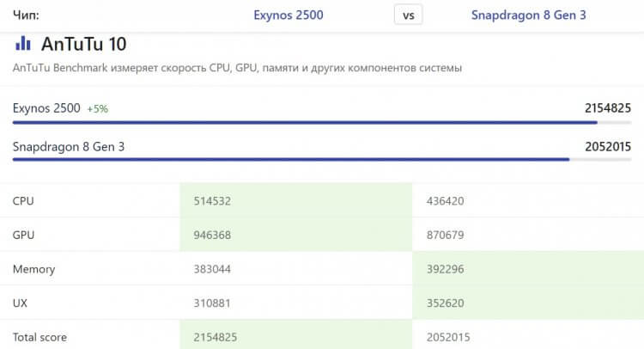The width and height of the screenshot is (644, 349).
Task: Click the Чип: label in the header
Action: [x=26, y=15]
